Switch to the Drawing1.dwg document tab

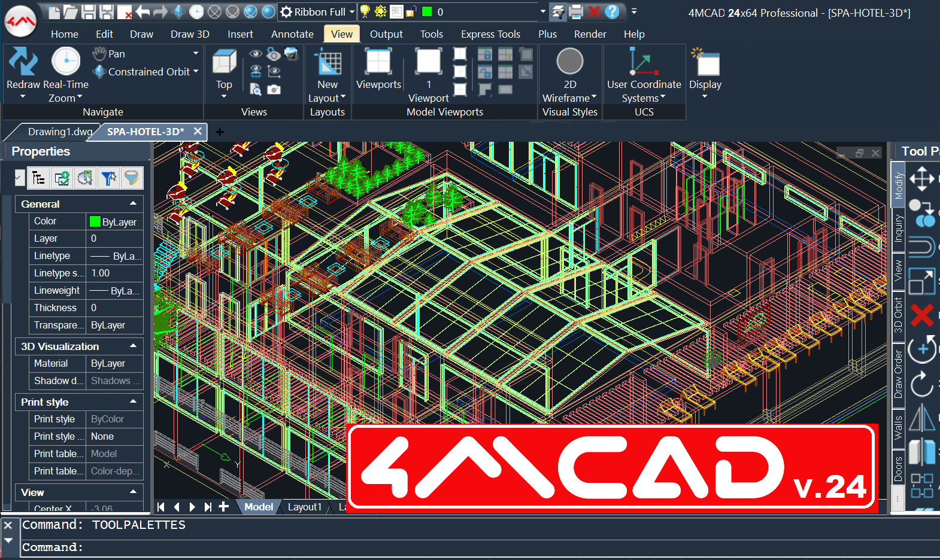pyautogui.click(x=59, y=132)
